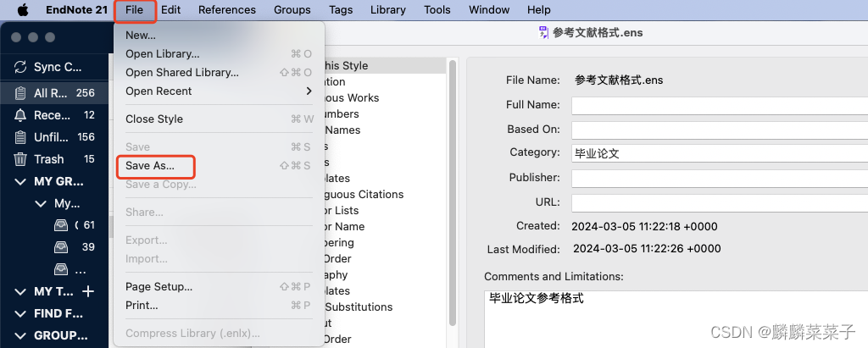
Task: Expand the Open Recent submenu
Action: [220, 91]
